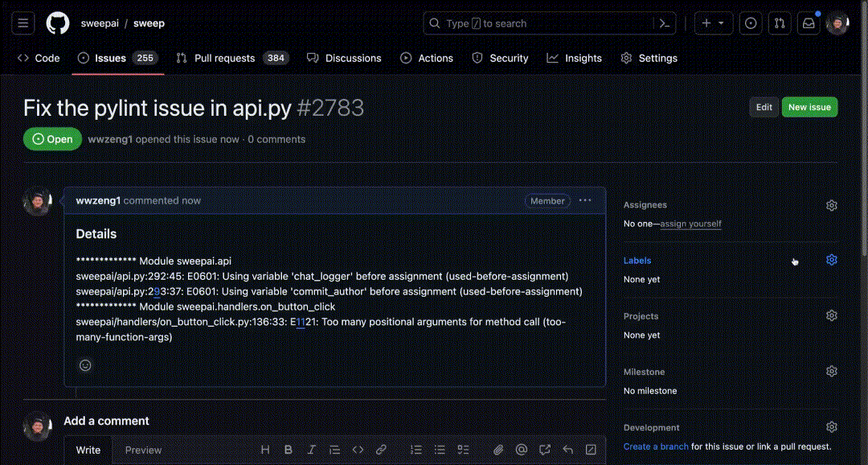Insert saved reply arrow icon

(568, 450)
